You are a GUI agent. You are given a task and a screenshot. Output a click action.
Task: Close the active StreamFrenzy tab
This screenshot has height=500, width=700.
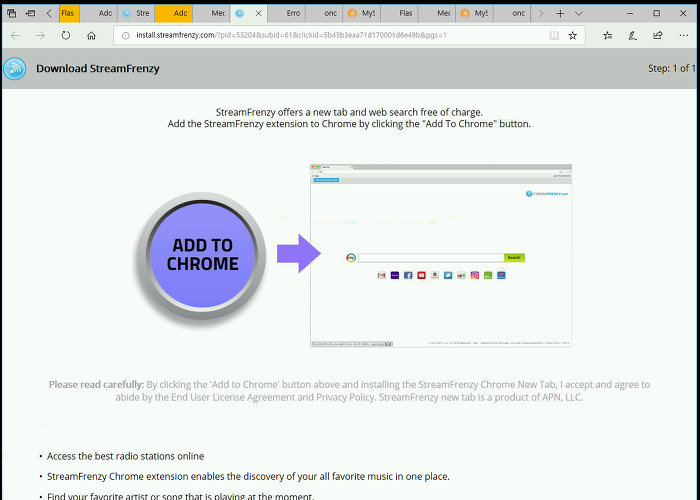[258, 13]
